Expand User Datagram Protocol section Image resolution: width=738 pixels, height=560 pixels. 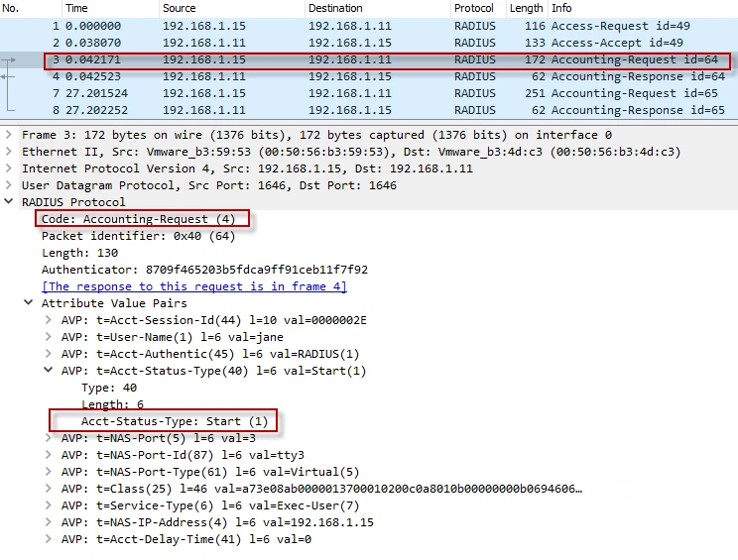10,185
